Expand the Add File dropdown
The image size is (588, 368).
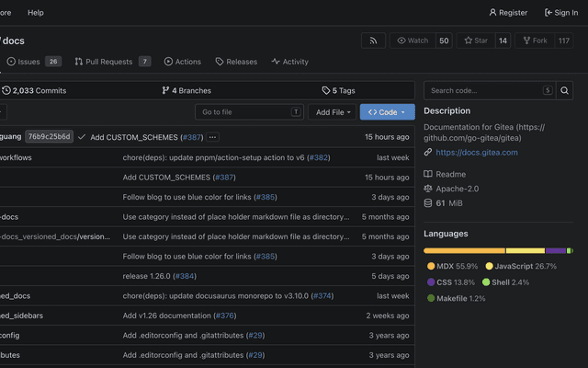click(x=332, y=112)
